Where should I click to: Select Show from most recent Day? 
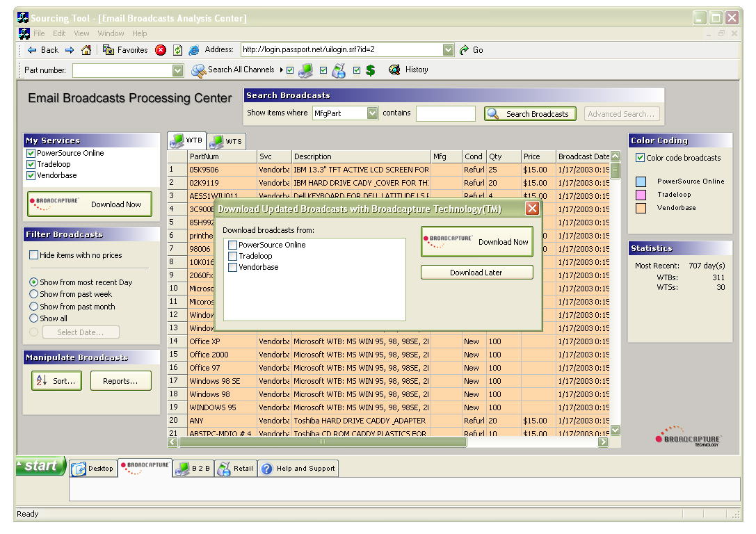coord(34,282)
